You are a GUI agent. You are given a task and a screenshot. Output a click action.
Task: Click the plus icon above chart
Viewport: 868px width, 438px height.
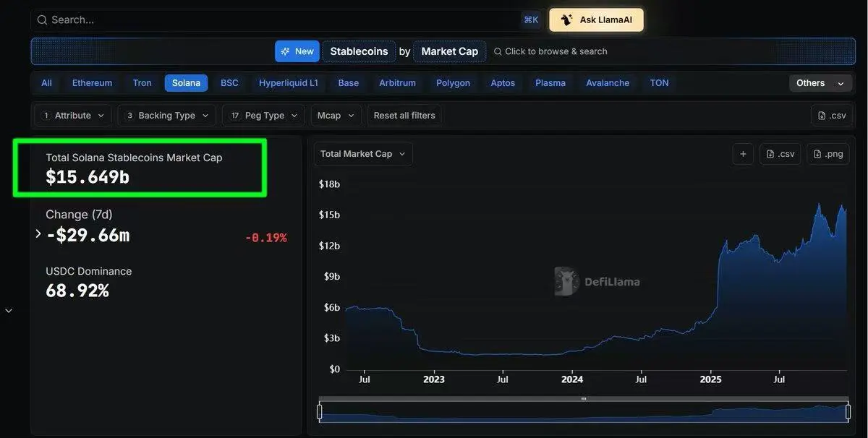[x=743, y=154]
